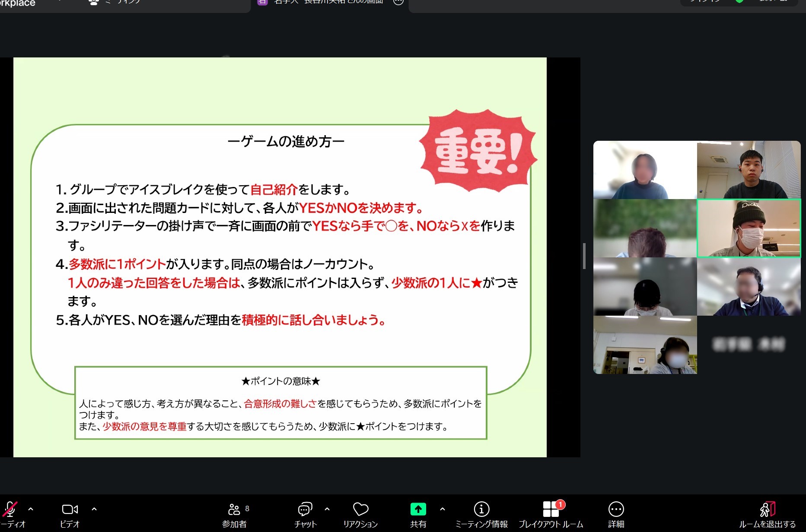
Task: Open the participants (参加者) panel
Action: (234, 510)
